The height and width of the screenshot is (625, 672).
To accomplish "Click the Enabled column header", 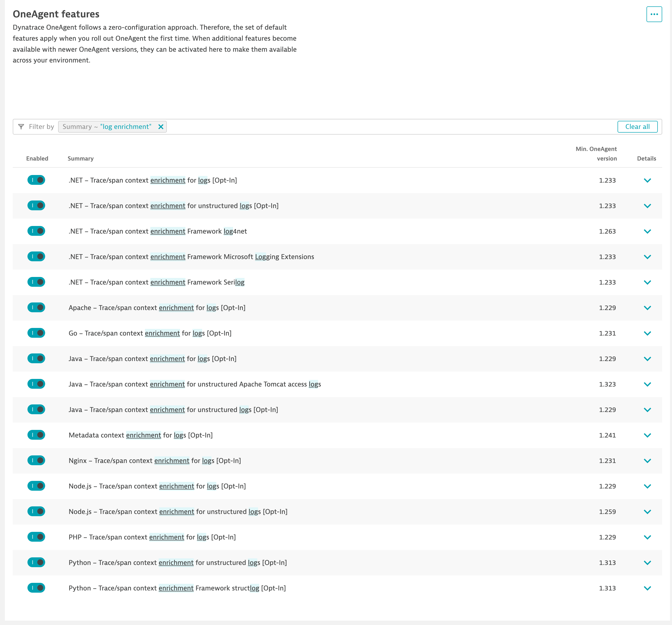I will [x=37, y=158].
